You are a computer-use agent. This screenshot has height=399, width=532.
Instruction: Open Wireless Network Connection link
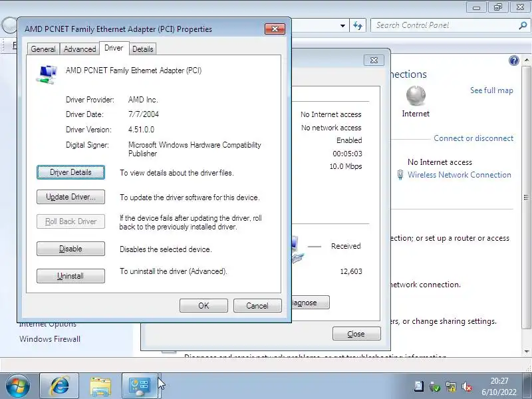(459, 175)
